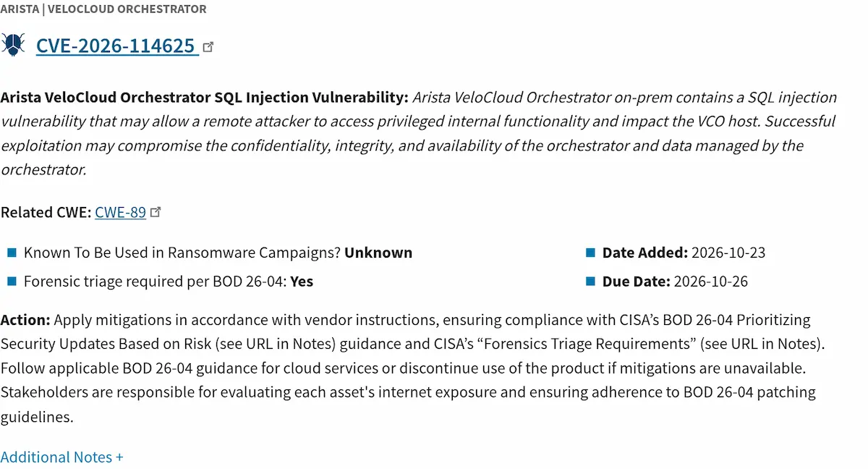Open the CWE-89 link

[x=120, y=212]
